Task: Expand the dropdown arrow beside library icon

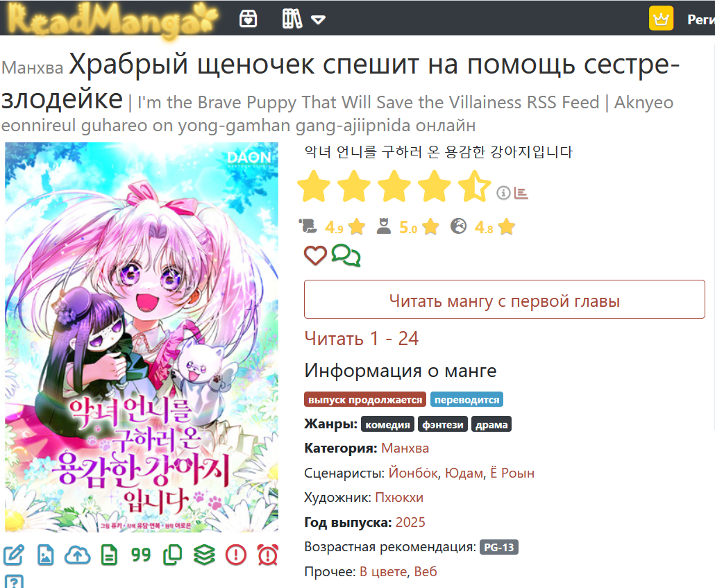Action: [x=318, y=20]
